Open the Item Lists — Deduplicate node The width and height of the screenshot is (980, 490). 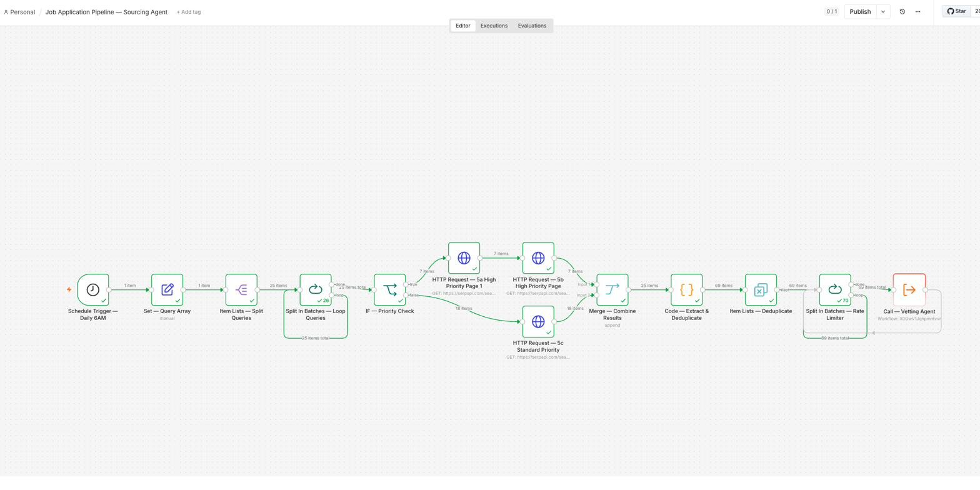(761, 290)
